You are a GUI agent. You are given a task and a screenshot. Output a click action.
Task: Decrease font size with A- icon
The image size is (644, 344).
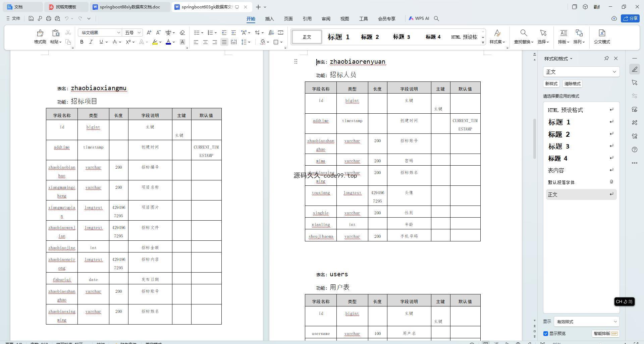[x=158, y=33]
